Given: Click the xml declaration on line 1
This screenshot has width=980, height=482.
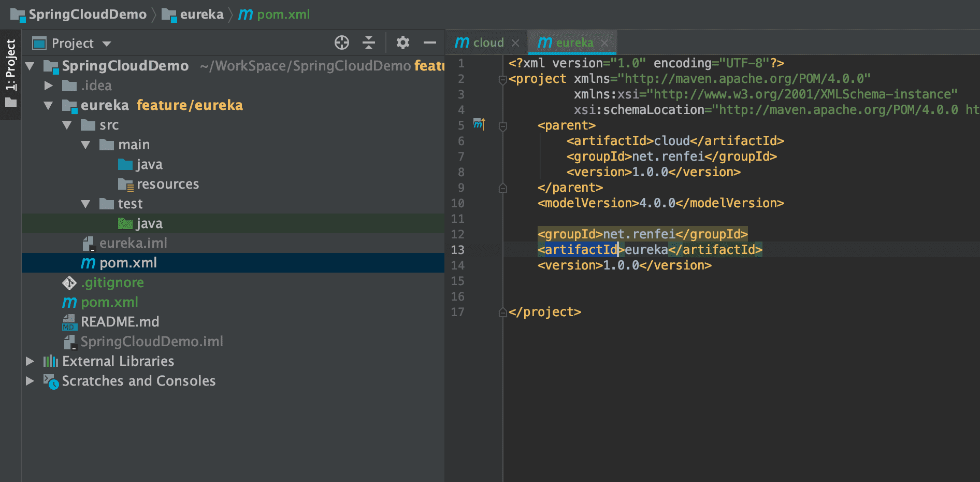Looking at the screenshot, I should 646,63.
